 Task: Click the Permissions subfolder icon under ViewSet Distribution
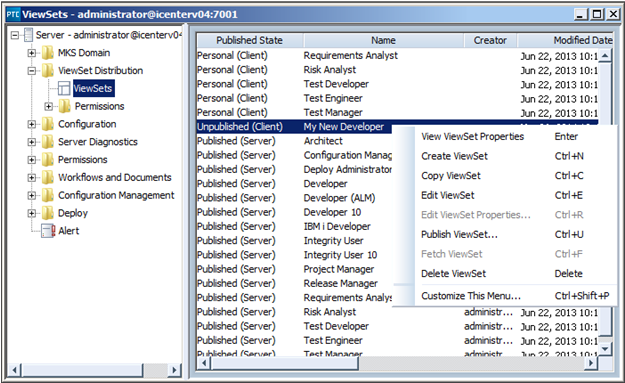65,106
